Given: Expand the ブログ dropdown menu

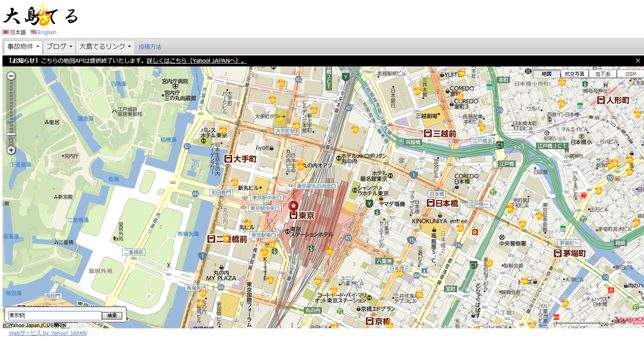Looking at the screenshot, I should [59, 46].
